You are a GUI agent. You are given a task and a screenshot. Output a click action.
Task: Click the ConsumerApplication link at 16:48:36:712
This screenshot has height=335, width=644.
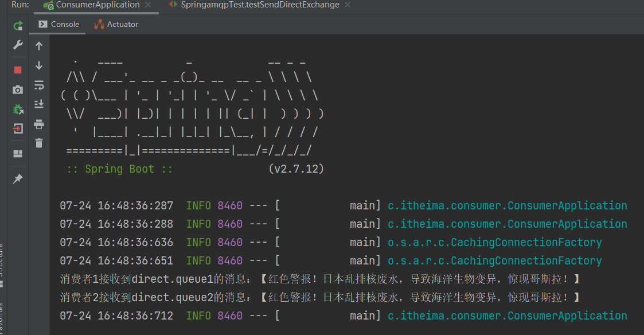pyautogui.click(x=508, y=315)
